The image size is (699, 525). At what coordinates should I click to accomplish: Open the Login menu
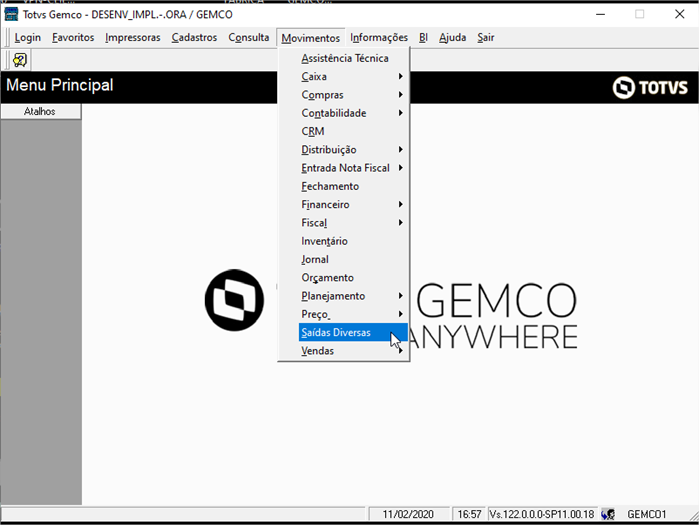coord(28,37)
